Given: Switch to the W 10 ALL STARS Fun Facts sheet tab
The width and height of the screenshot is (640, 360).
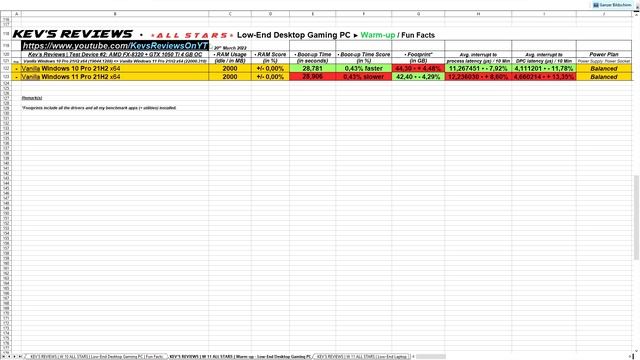Looking at the screenshot, I should tap(96, 357).
